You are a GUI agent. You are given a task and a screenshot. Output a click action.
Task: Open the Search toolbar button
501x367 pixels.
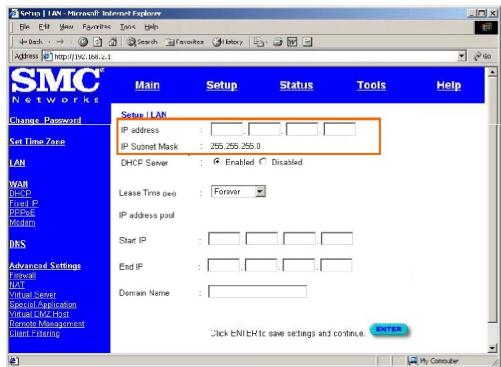pos(142,42)
